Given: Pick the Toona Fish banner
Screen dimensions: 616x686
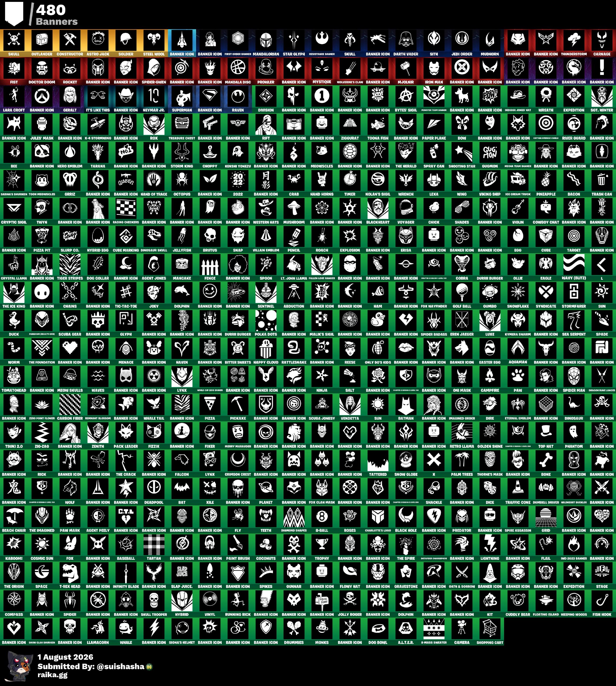Looking at the screenshot, I should tap(378, 127).
